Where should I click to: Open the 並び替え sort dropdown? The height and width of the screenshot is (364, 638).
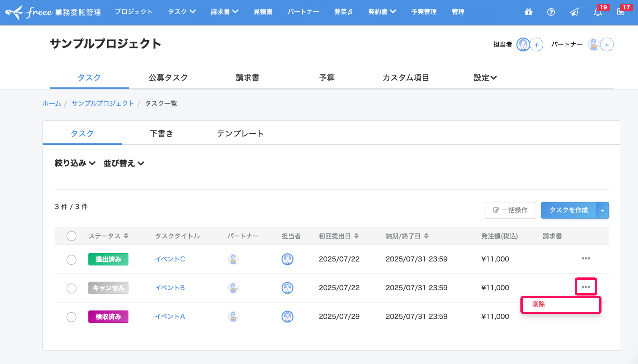(x=124, y=163)
